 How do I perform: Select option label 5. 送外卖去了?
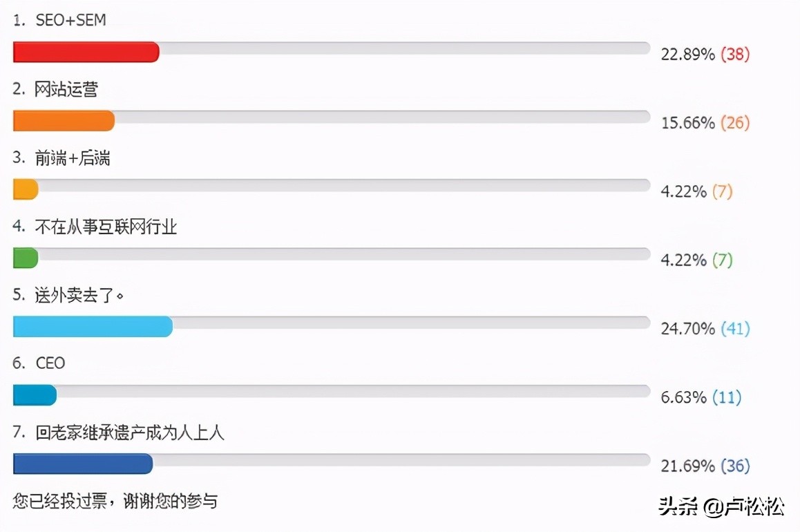(x=68, y=295)
